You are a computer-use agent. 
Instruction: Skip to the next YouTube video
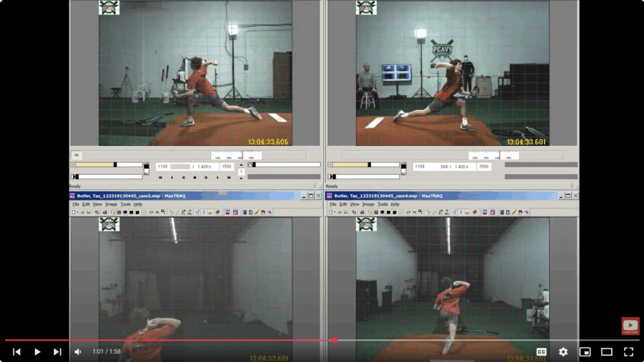pyautogui.click(x=57, y=352)
